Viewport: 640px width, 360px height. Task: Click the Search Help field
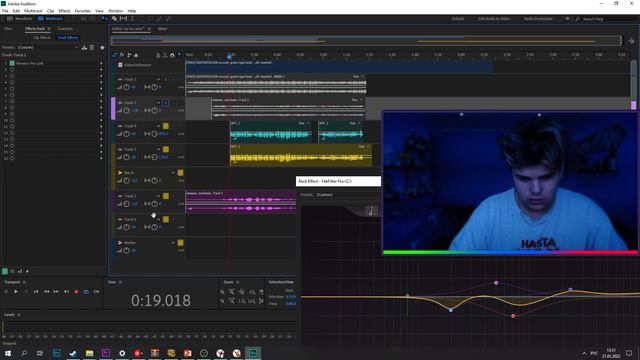point(604,19)
